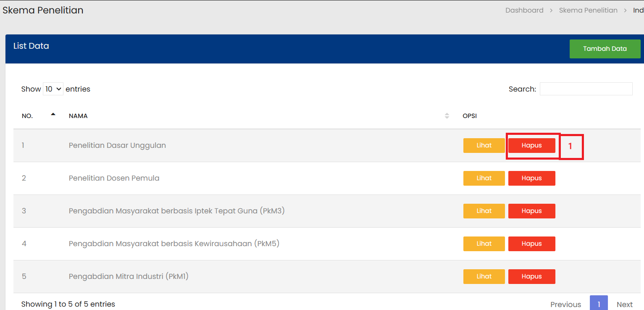Click the Next pagination button

point(624,305)
